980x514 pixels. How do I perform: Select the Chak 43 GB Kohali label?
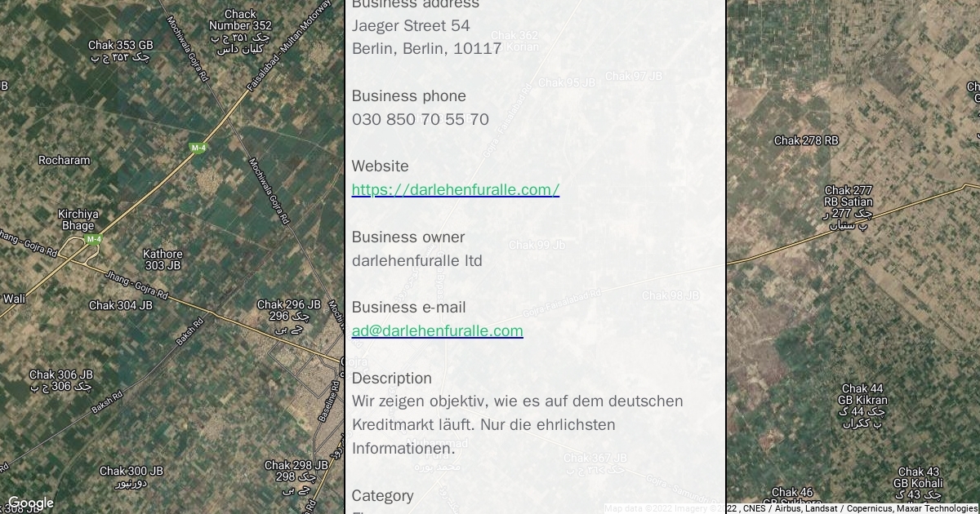point(919,484)
